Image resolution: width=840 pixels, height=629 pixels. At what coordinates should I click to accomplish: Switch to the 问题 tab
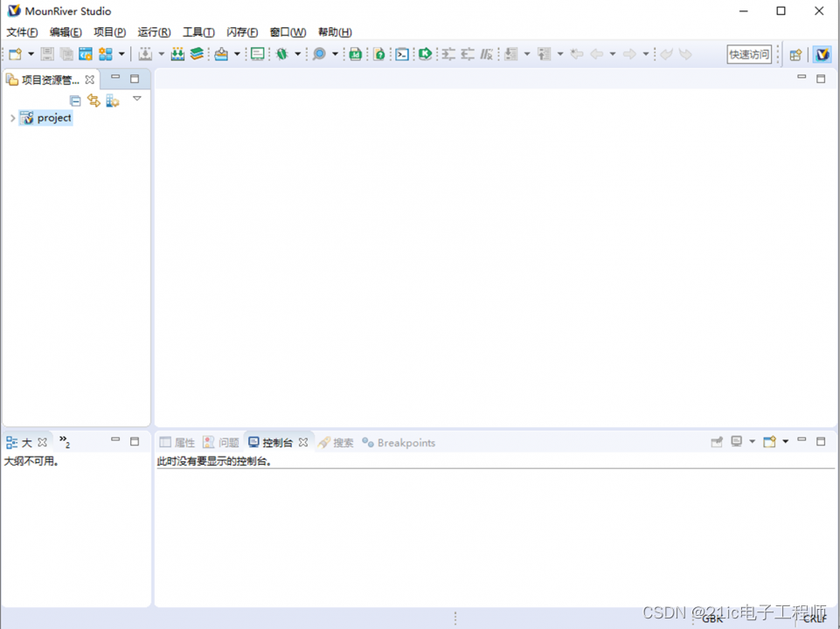coord(221,442)
